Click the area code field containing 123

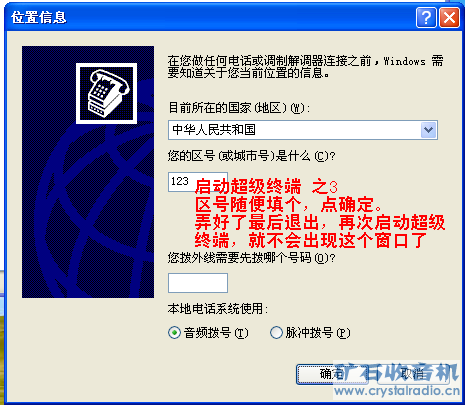click(198, 182)
